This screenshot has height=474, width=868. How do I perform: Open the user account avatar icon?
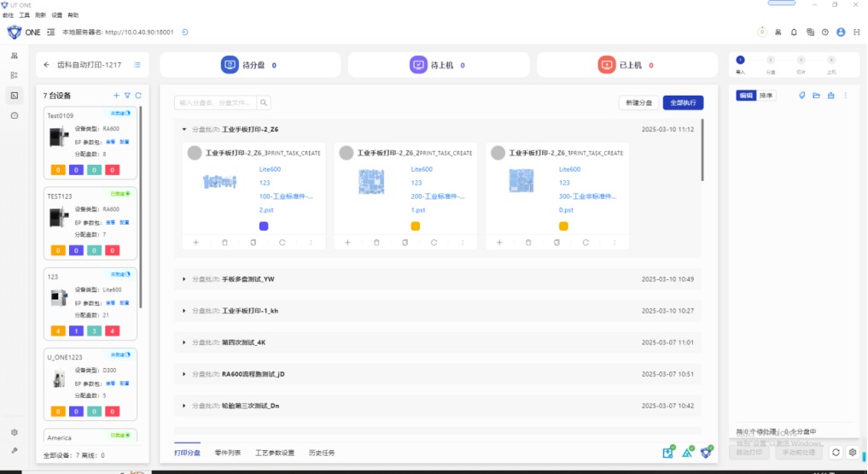coord(841,32)
